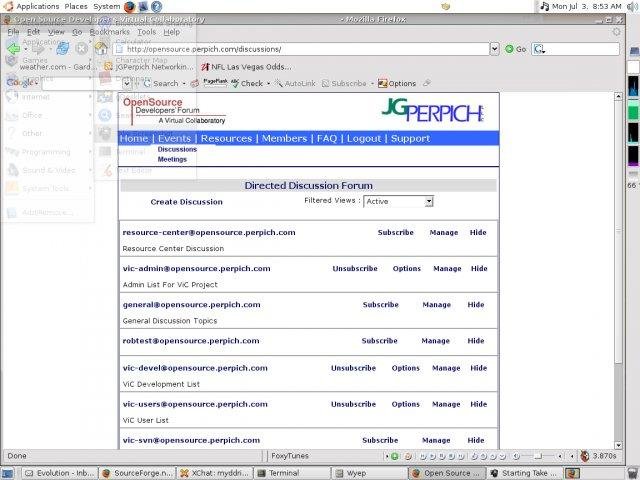Screen dimensions: 640x480
Task: Click the Create Discussion link
Action: tap(186, 202)
